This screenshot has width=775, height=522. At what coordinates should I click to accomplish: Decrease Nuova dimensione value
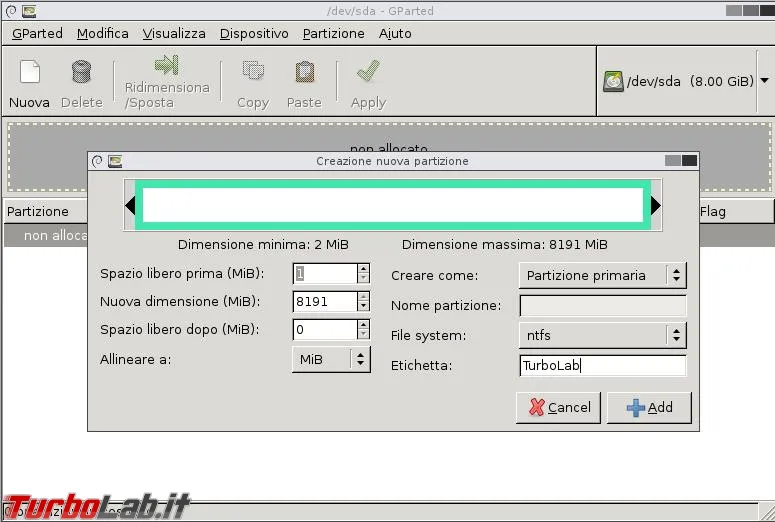(363, 306)
